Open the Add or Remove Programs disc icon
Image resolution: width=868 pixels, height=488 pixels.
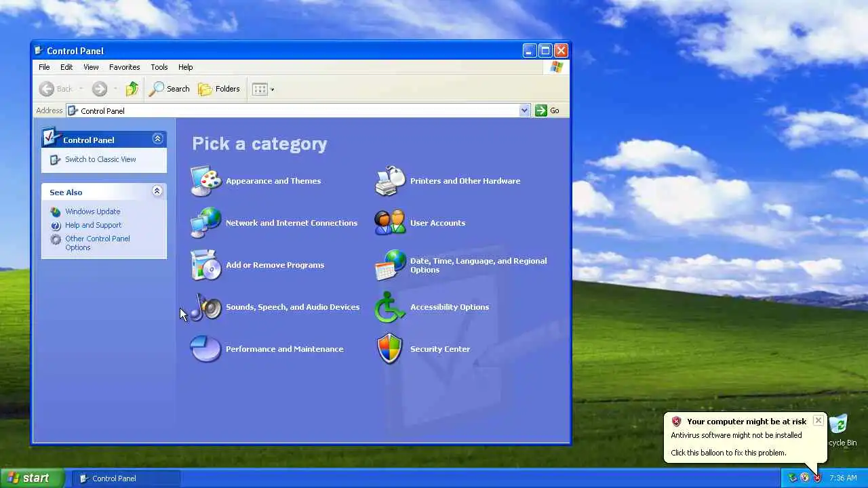point(205,265)
